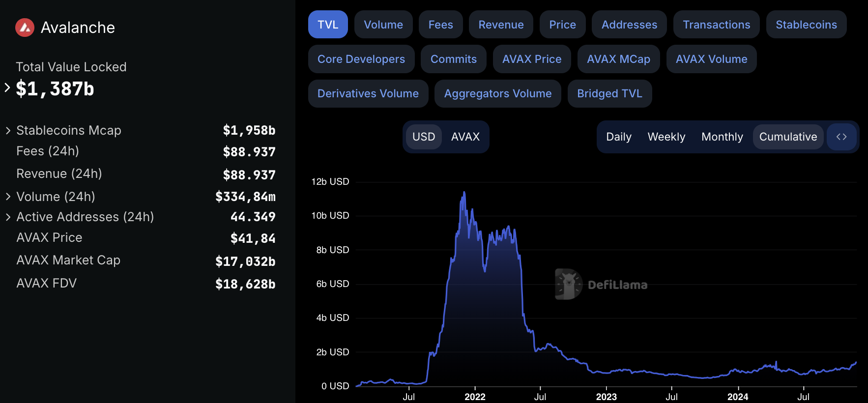Toggle the TVL chart metric
The height and width of the screenshot is (403, 868).
pos(328,25)
